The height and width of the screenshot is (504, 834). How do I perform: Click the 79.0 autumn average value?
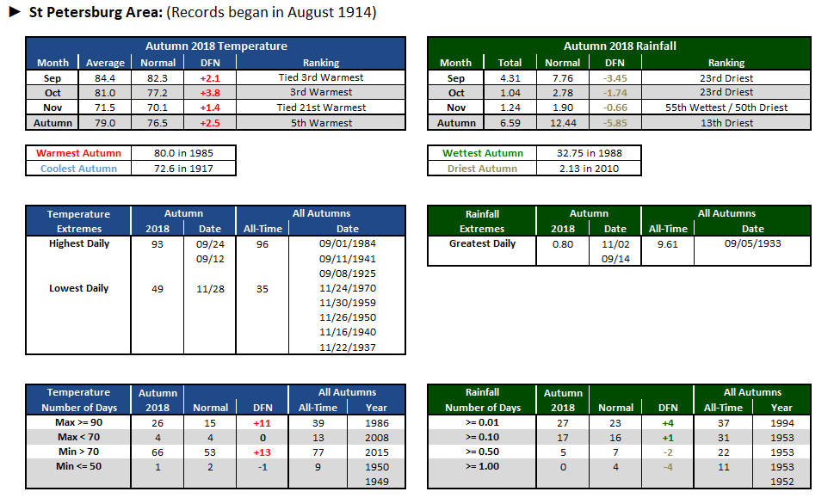pos(105,123)
